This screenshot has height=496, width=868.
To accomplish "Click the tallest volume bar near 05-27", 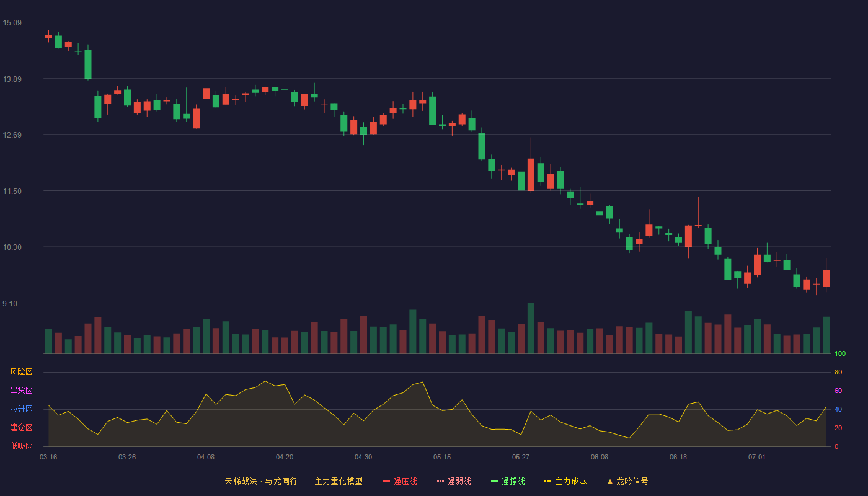I will tap(531, 328).
